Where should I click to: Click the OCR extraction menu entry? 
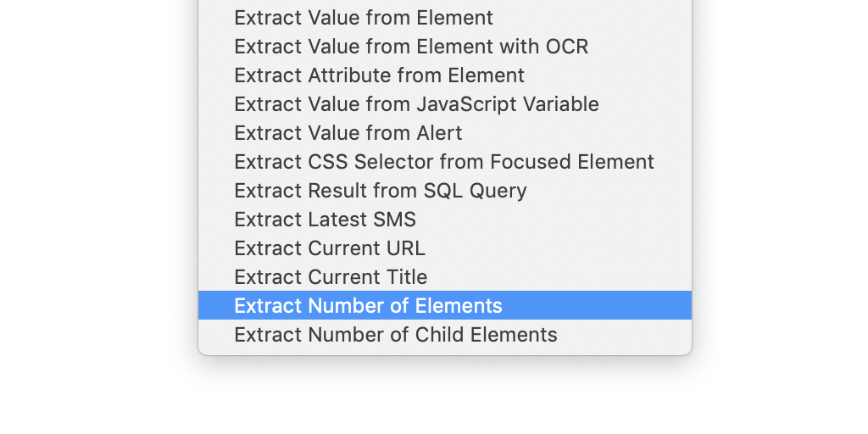point(445,47)
